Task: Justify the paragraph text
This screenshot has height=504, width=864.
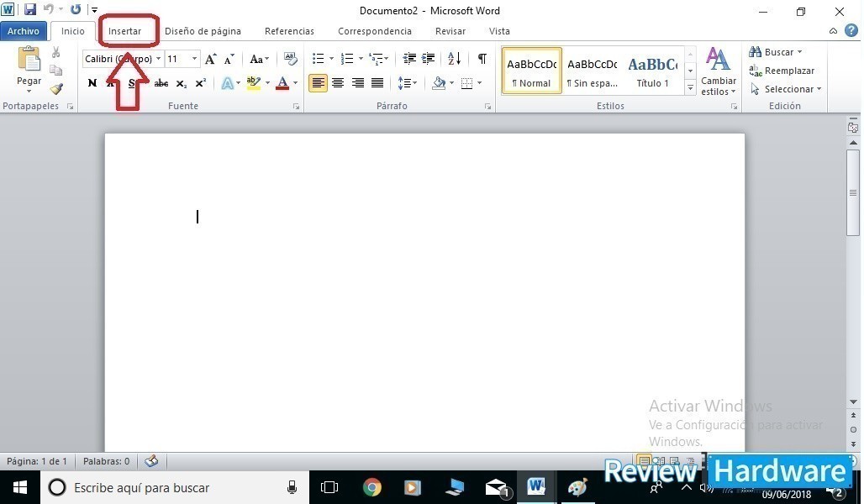Action: click(377, 83)
